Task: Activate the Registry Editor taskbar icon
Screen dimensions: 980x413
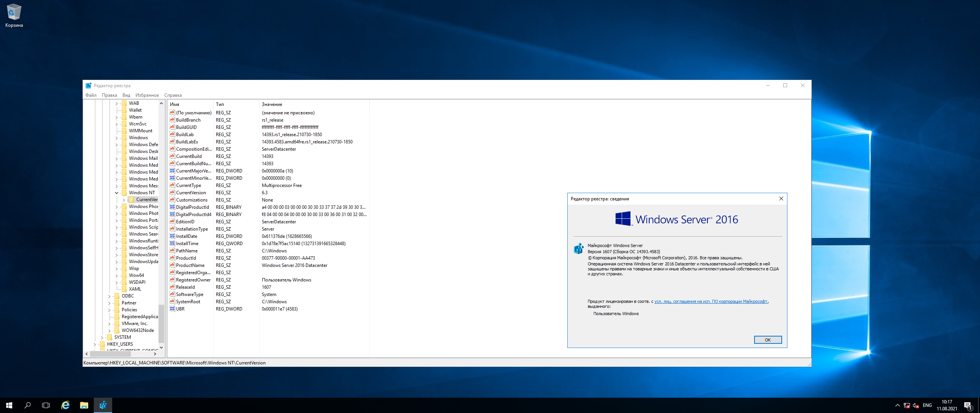Action: pyautogui.click(x=103, y=405)
